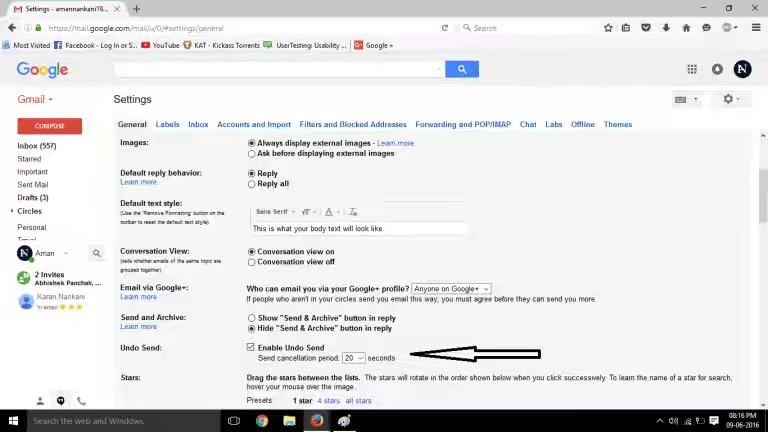Open Aman chat status dropdown

66,253
